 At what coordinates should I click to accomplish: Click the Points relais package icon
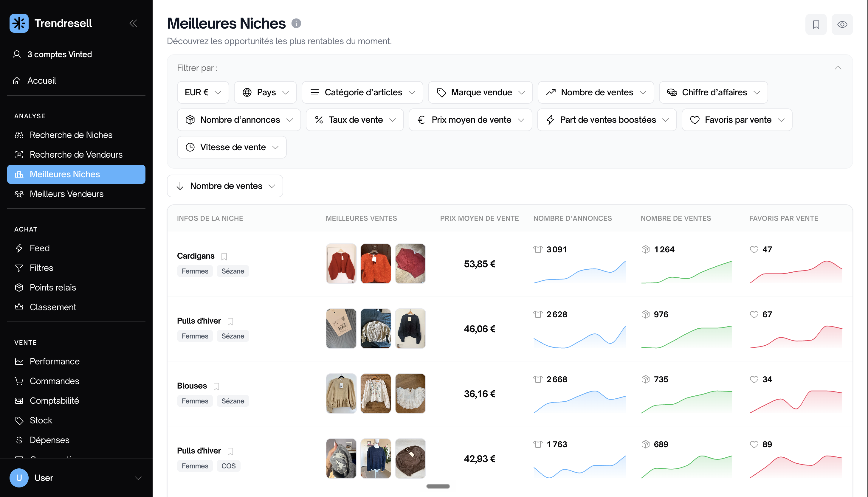coord(19,288)
